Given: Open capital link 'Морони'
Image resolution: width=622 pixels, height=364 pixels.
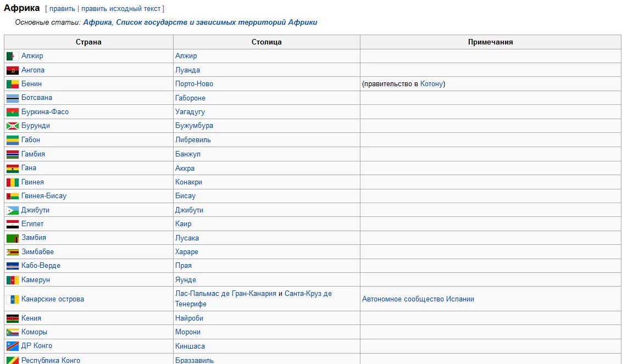Looking at the screenshot, I should pos(188,332).
